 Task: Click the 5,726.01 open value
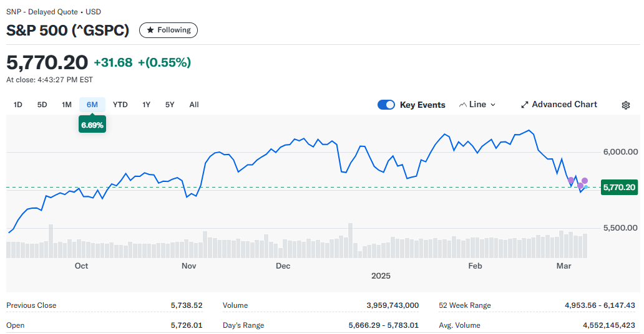point(187,325)
